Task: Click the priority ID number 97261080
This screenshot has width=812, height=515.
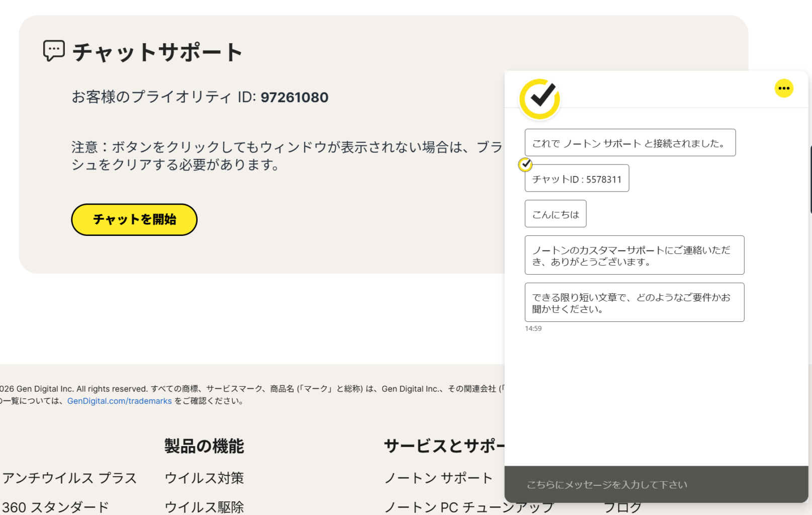Action: (294, 97)
